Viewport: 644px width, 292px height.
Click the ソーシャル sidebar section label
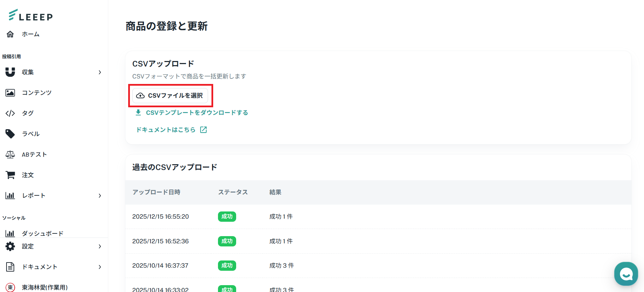(14, 218)
